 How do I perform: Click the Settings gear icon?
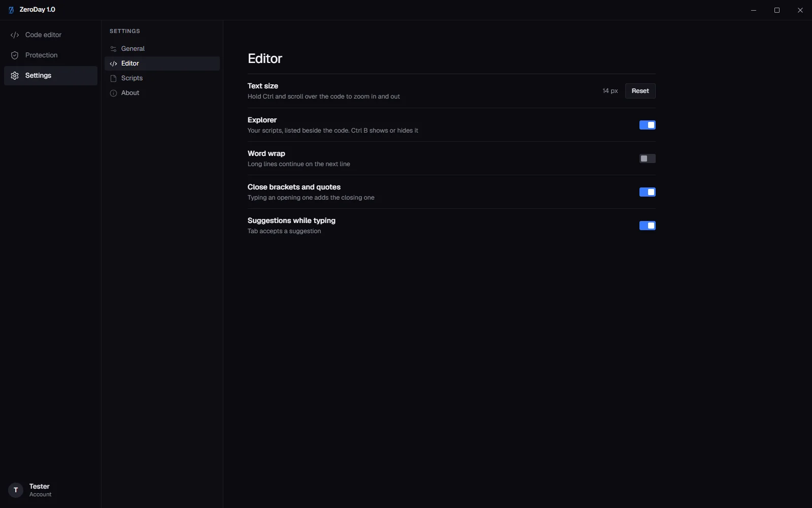15,76
